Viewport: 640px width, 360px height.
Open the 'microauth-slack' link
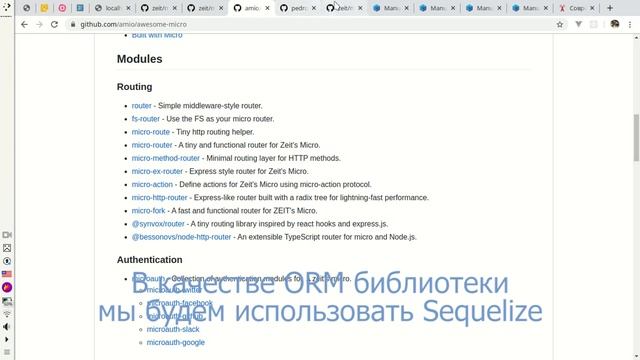click(173, 329)
